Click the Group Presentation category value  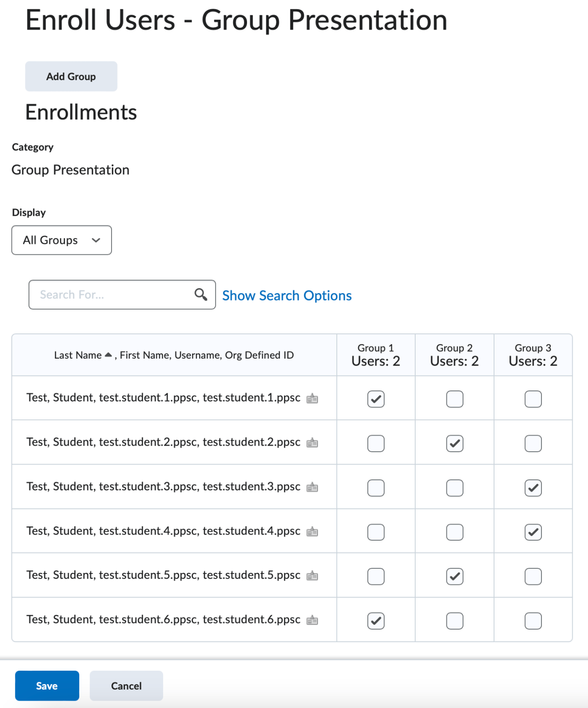tap(71, 170)
